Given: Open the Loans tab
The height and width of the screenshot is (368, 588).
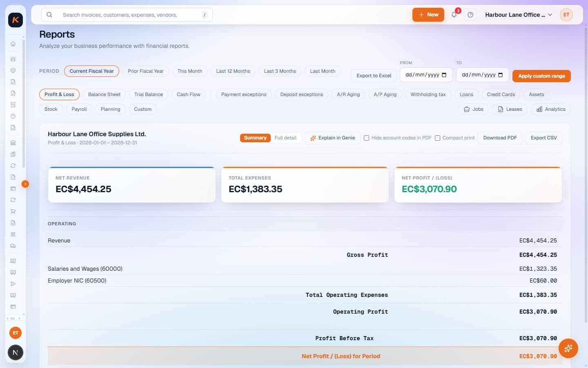Looking at the screenshot, I should coord(466,94).
